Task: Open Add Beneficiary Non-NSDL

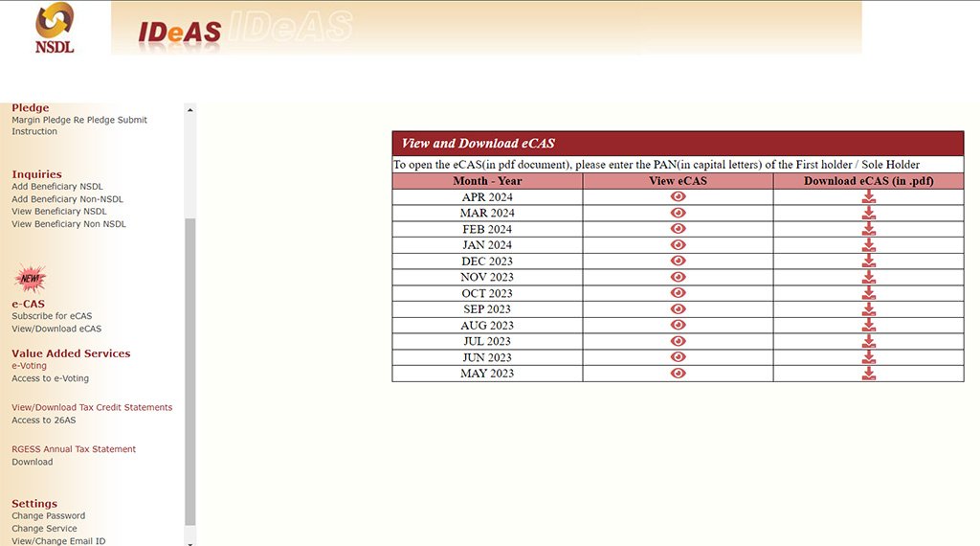Action: click(x=68, y=199)
